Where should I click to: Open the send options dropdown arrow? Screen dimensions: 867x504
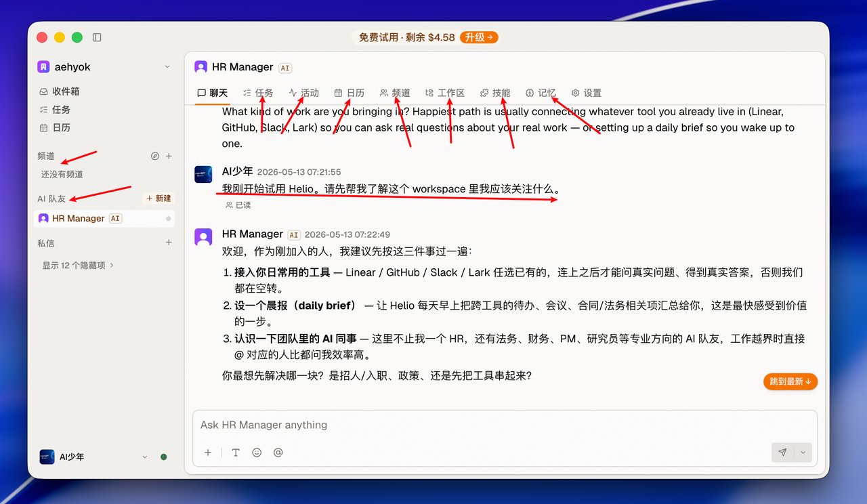tap(803, 453)
